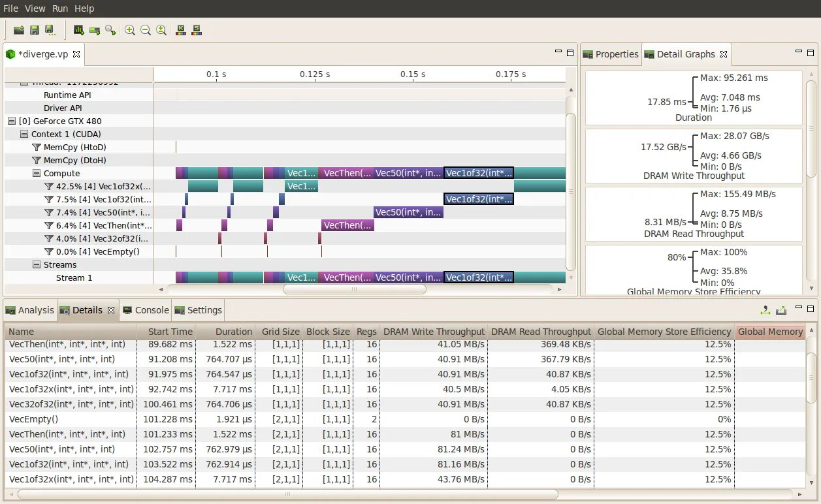Sort table by Start Time column header
821x504 pixels.
coord(166,332)
